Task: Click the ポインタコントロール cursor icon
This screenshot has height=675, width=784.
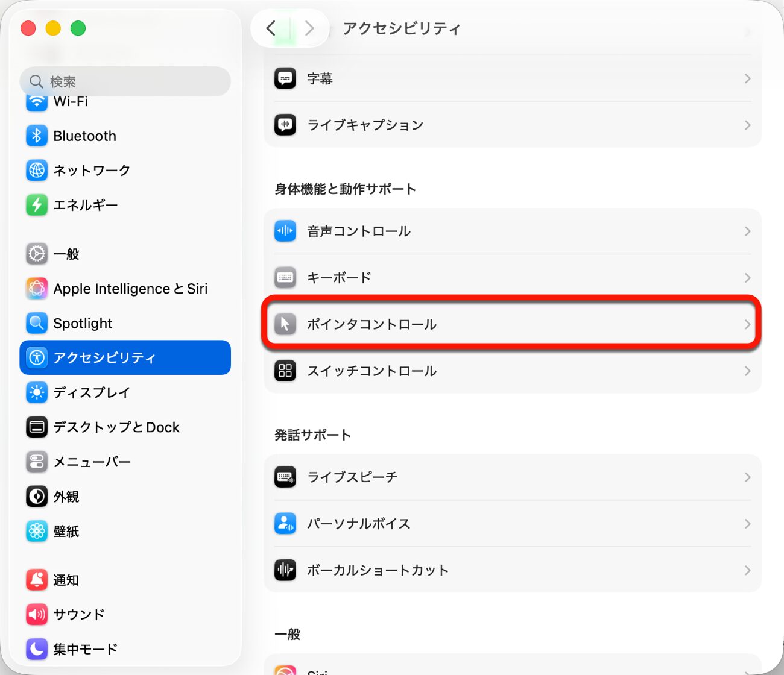Action: [x=285, y=324]
